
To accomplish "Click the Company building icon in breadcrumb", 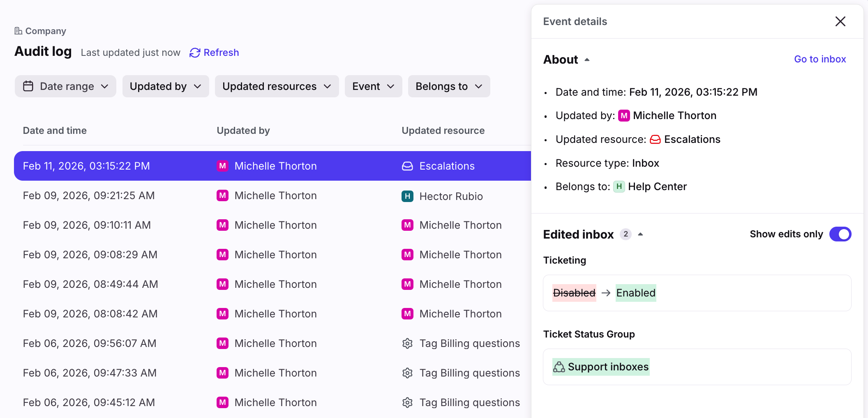I will (18, 31).
